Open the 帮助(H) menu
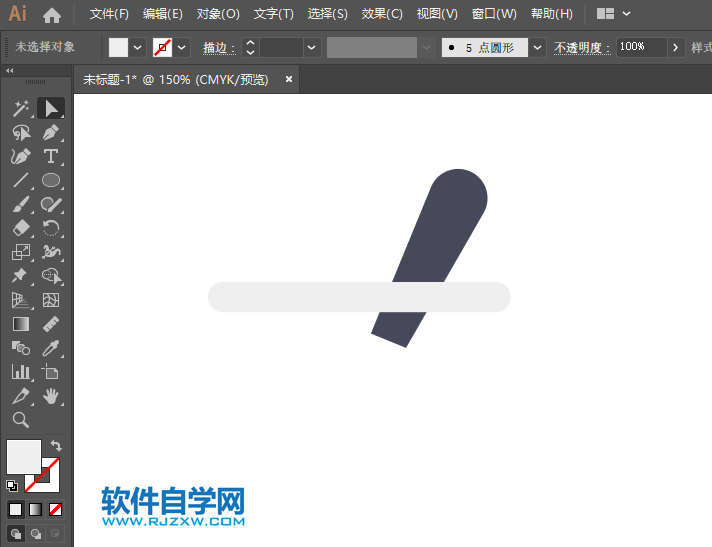The width and height of the screenshot is (712, 547). [x=552, y=14]
